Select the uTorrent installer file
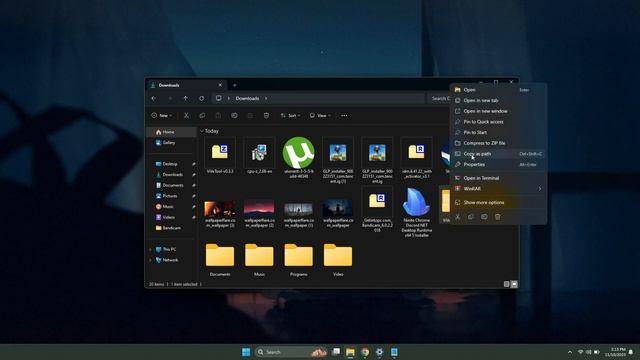This screenshot has height=360, width=640. pos(298,158)
